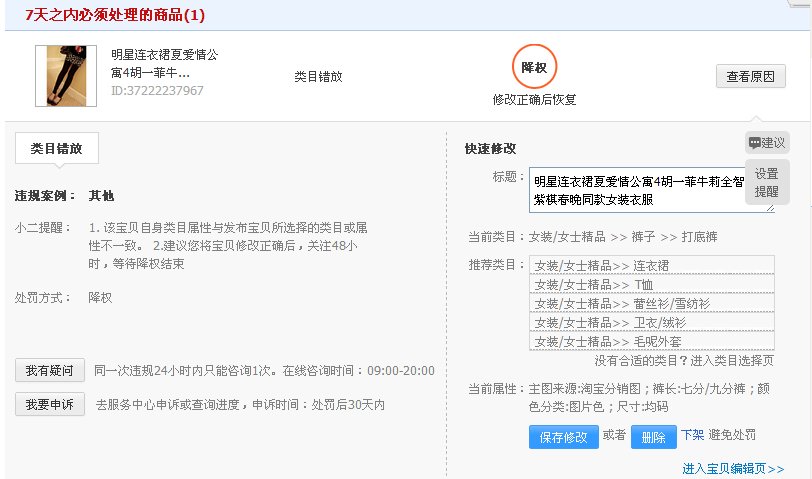
Task: Choose recommended category 蕾丝衫/雪纺衫
Action: 651,303
